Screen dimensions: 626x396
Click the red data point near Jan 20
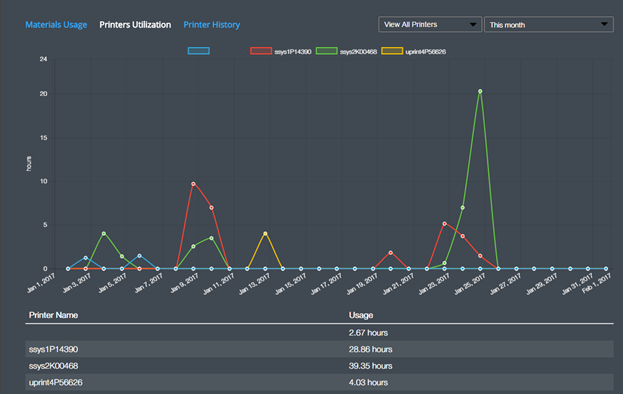click(x=391, y=253)
